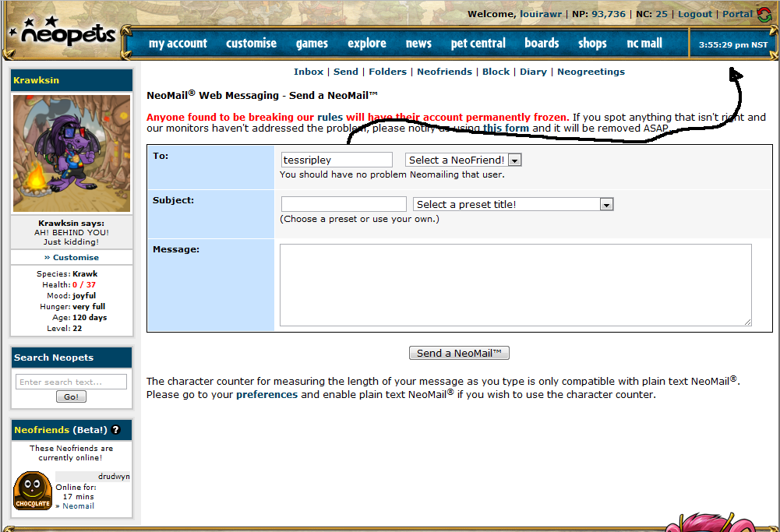Viewport: 780px width, 532px height.
Task: Click the Portal swirl icon
Action: pos(764,14)
